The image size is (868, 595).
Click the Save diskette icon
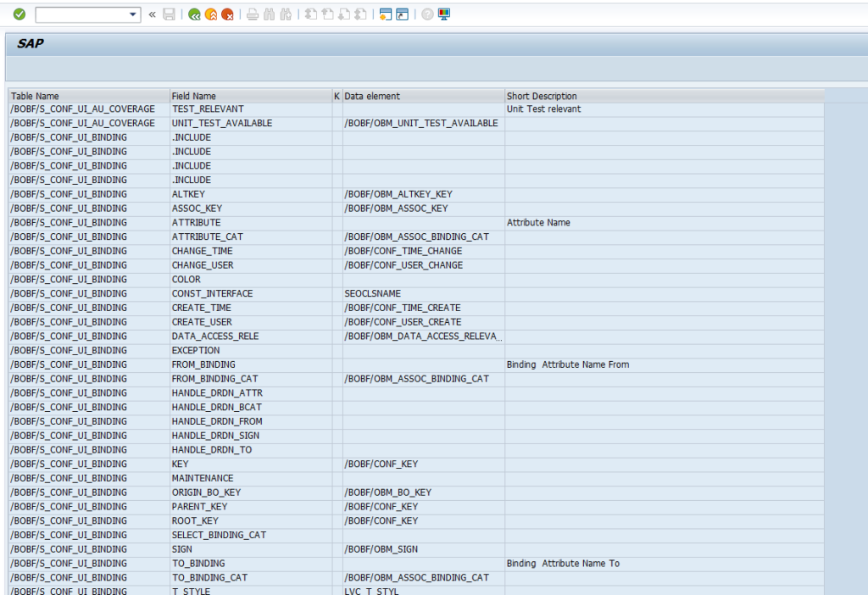click(169, 14)
